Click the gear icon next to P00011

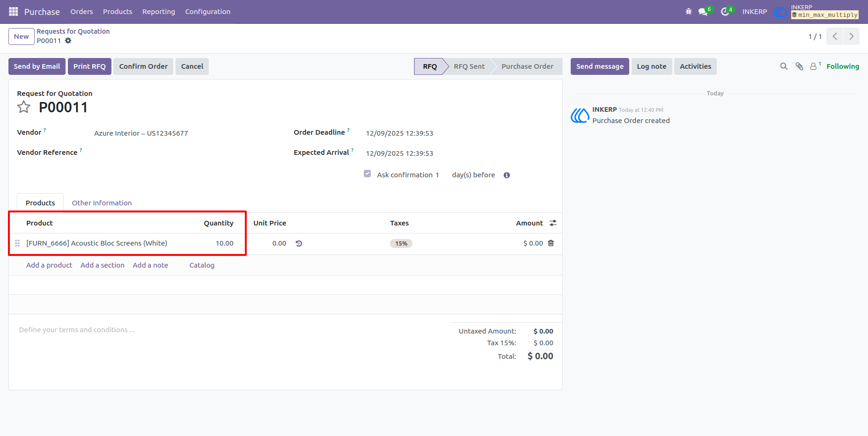point(68,41)
